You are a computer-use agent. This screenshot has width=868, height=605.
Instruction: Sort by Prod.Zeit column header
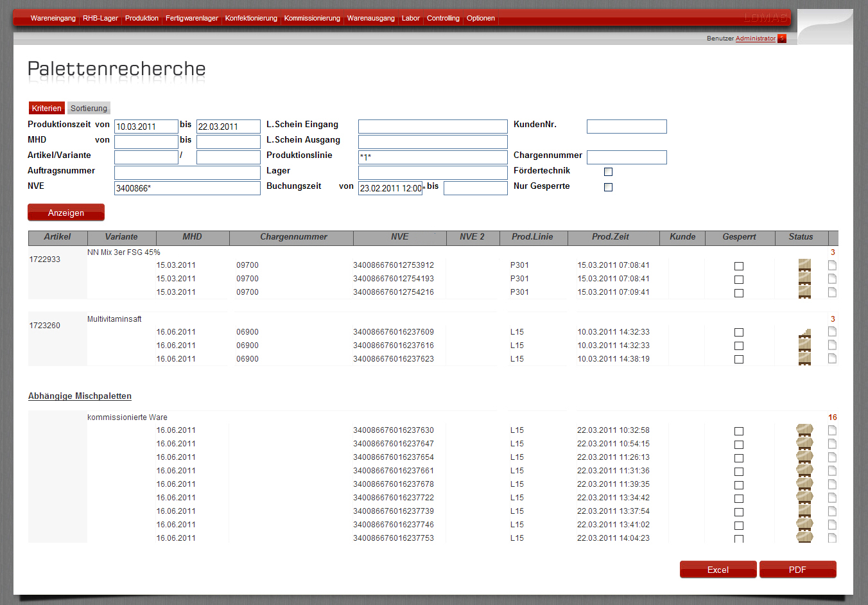(611, 237)
